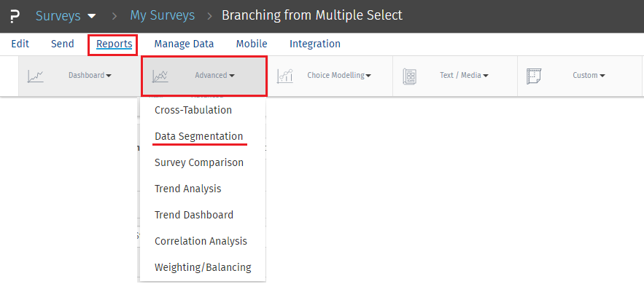Go to My Surveys breadcrumb link
The width and height of the screenshot is (644, 284).
coord(162,15)
